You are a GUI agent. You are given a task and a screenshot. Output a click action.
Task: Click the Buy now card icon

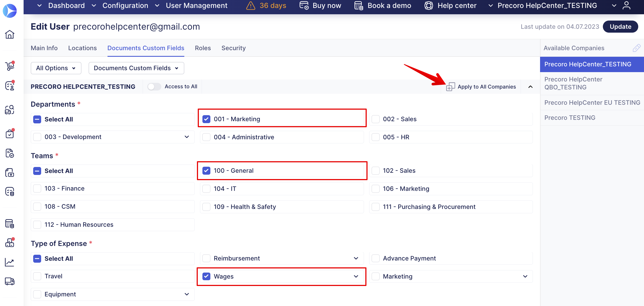click(304, 5)
